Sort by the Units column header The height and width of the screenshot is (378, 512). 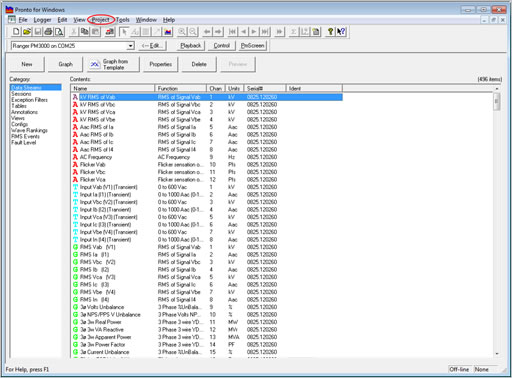[234, 88]
